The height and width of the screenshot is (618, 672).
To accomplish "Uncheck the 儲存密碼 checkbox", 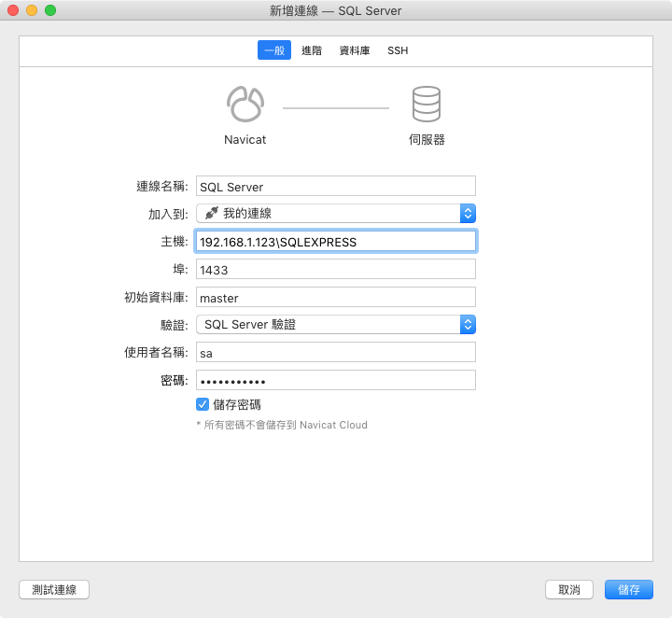I will click(x=203, y=404).
